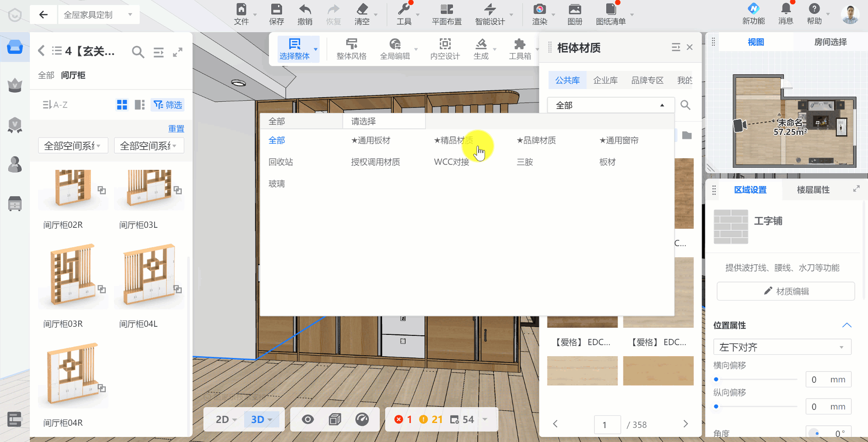This screenshot has height=442, width=868.
Task: Select the 楼层属性 tab
Action: [813, 190]
